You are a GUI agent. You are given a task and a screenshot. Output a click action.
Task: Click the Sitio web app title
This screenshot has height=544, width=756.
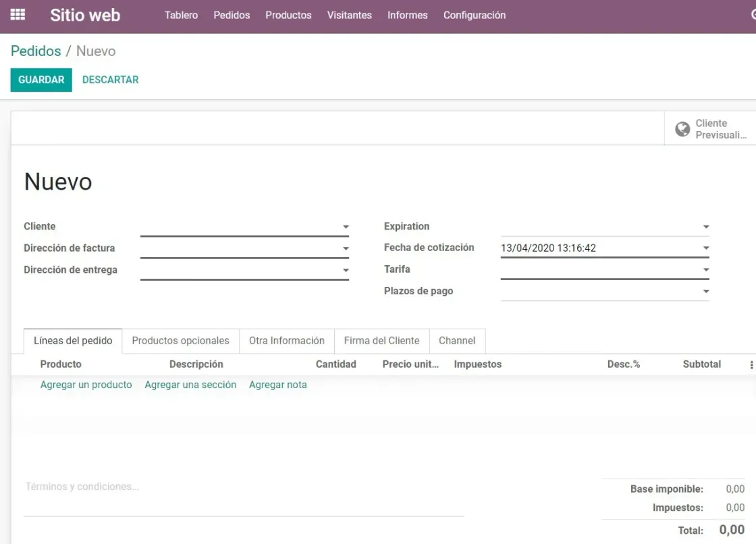[85, 15]
